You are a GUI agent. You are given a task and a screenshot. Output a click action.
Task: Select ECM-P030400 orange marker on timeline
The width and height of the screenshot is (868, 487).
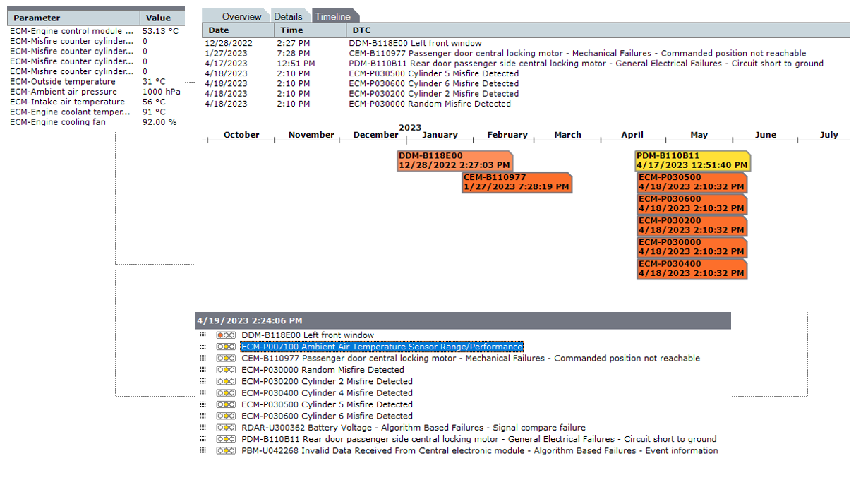691,269
